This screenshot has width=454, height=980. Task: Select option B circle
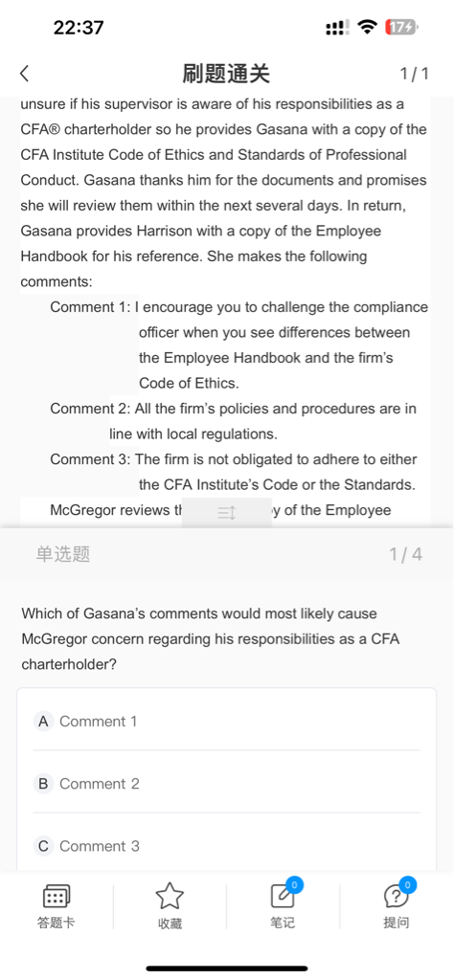(43, 784)
